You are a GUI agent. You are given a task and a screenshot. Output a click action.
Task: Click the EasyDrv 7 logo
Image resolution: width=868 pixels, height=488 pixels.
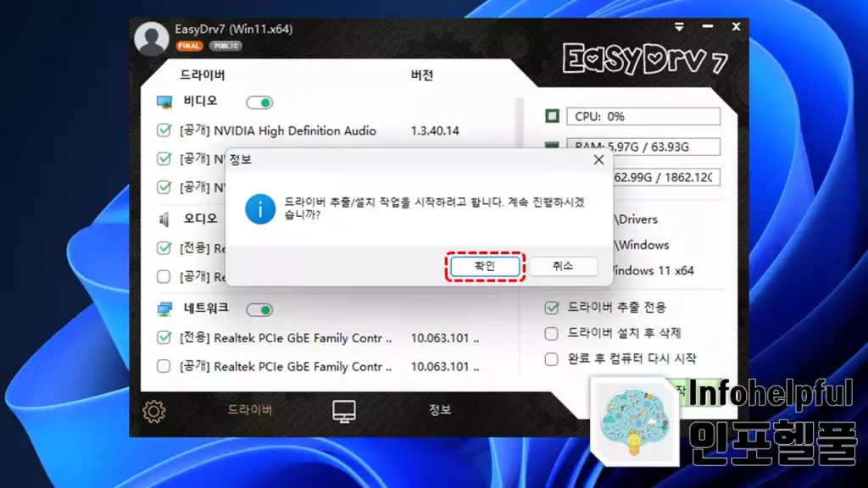pyautogui.click(x=645, y=58)
